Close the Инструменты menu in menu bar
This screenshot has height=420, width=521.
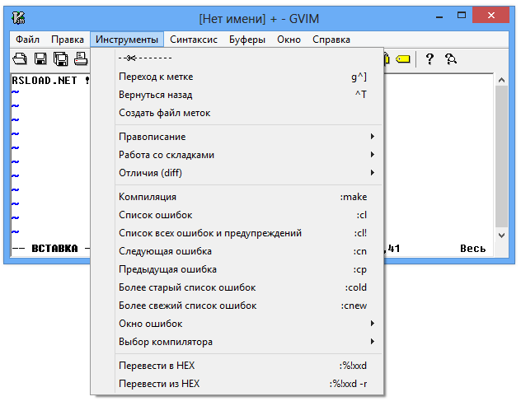click(127, 40)
